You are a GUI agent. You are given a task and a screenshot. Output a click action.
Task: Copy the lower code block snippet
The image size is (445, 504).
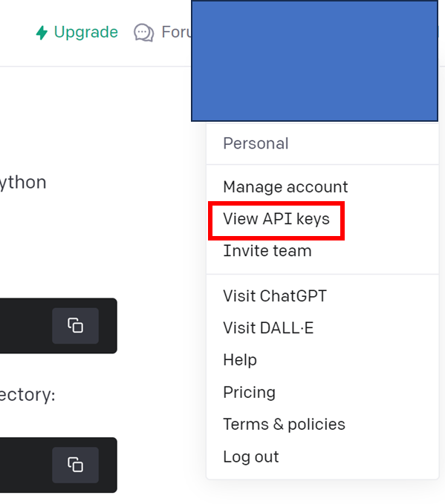coord(75,465)
